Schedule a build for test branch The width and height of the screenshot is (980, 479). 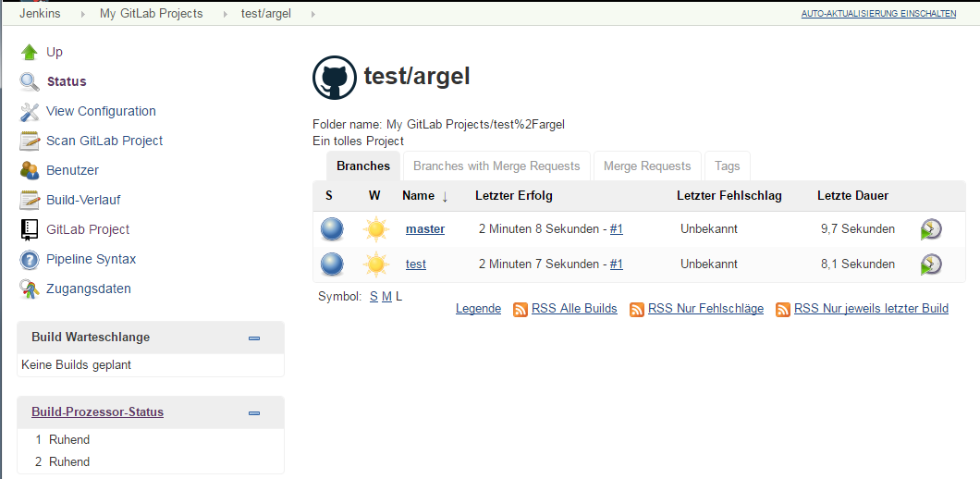click(x=931, y=264)
